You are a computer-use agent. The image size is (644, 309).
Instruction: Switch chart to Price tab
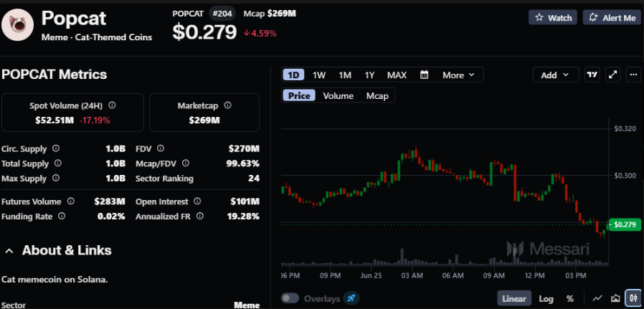pos(299,95)
